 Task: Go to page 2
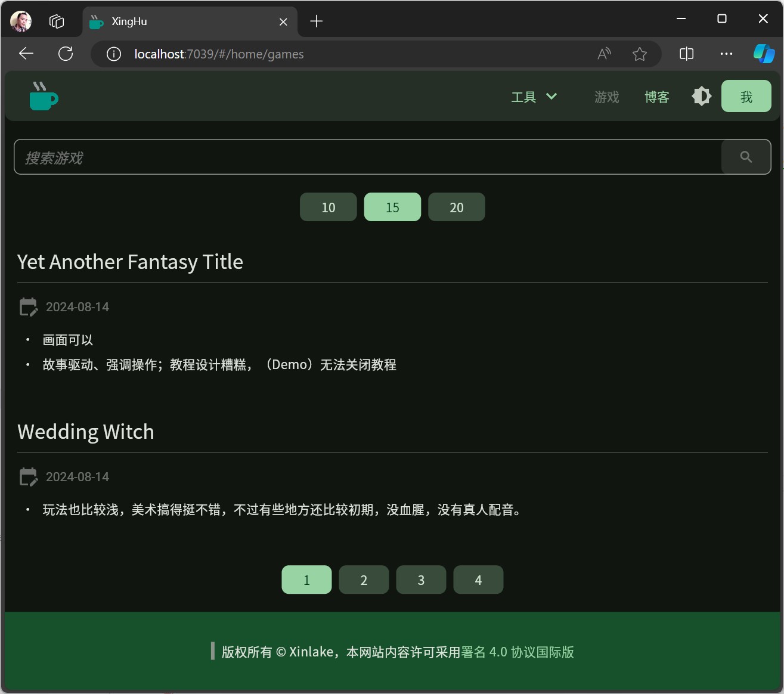(x=364, y=580)
